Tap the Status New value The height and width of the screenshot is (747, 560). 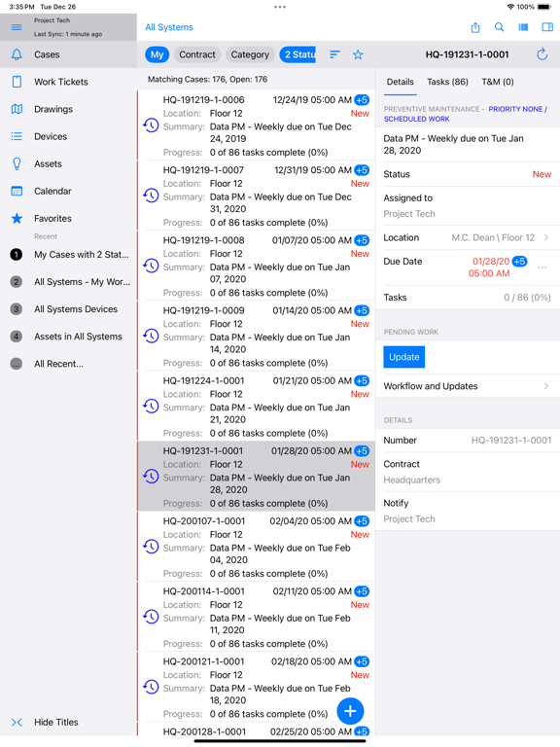pyautogui.click(x=542, y=174)
